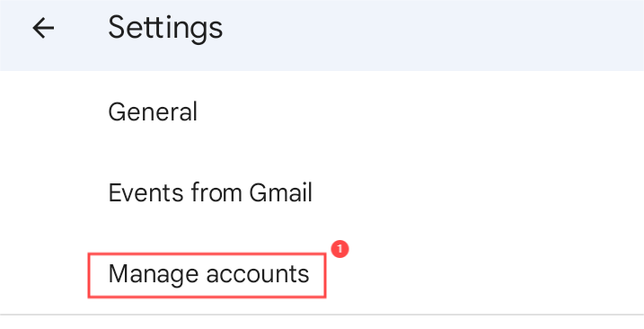The height and width of the screenshot is (329, 644).
Task: Click the badge next to Manage accounts
Action: [x=340, y=249]
